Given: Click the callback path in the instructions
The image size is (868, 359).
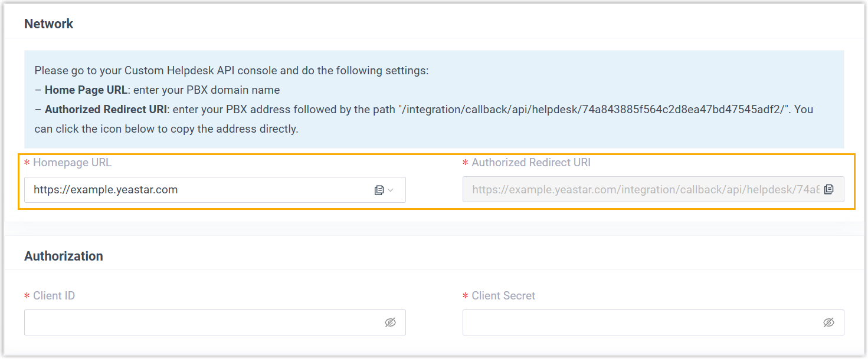Looking at the screenshot, I should tap(596, 110).
